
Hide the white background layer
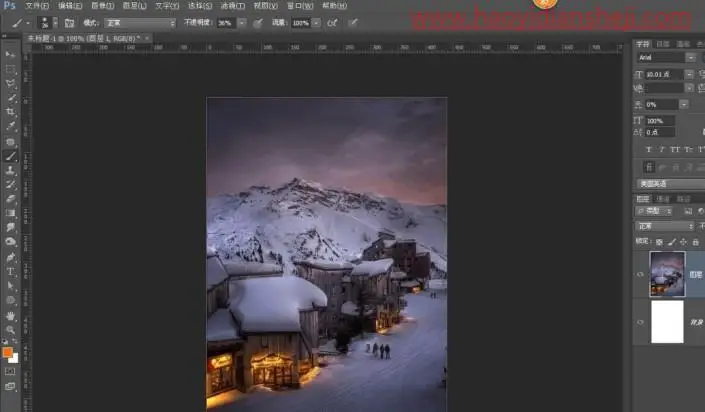pyautogui.click(x=640, y=322)
